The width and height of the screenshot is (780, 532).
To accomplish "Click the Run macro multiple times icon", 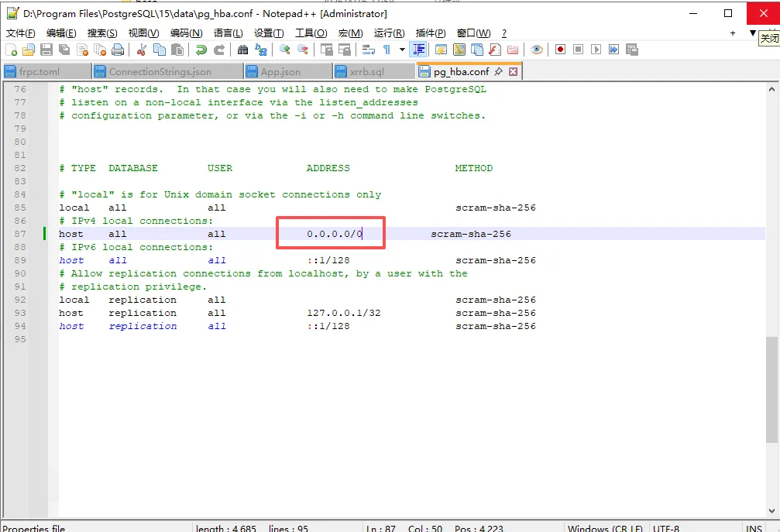I will click(x=613, y=50).
